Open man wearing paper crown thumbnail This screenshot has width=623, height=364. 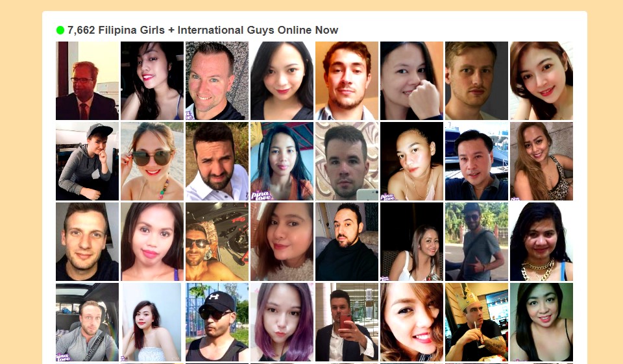click(x=476, y=322)
